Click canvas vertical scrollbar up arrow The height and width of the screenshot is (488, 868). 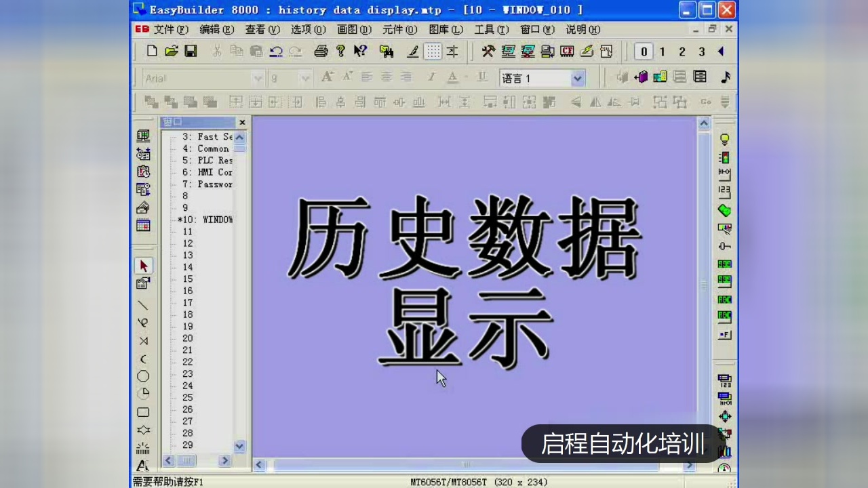[x=704, y=123]
